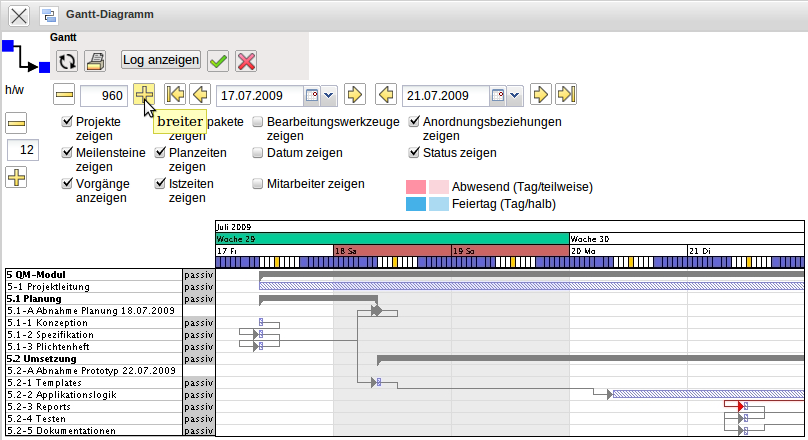Increase row height with lower plus icon

[17, 177]
